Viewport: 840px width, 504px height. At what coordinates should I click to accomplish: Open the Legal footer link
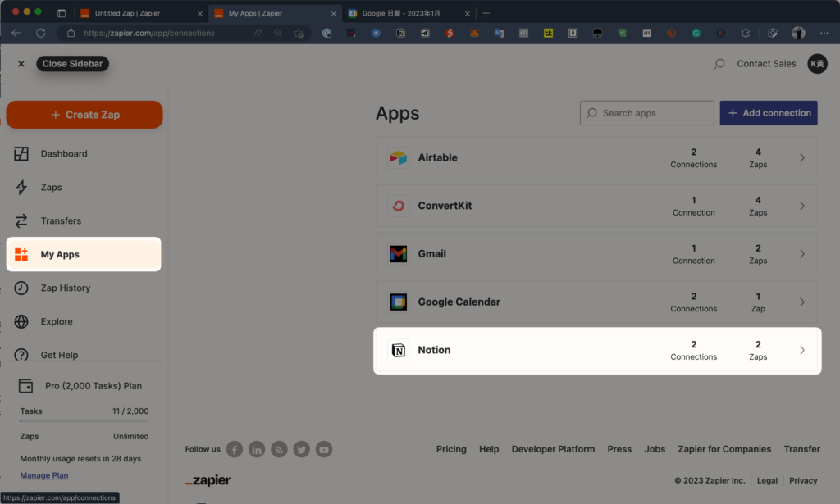click(x=767, y=480)
